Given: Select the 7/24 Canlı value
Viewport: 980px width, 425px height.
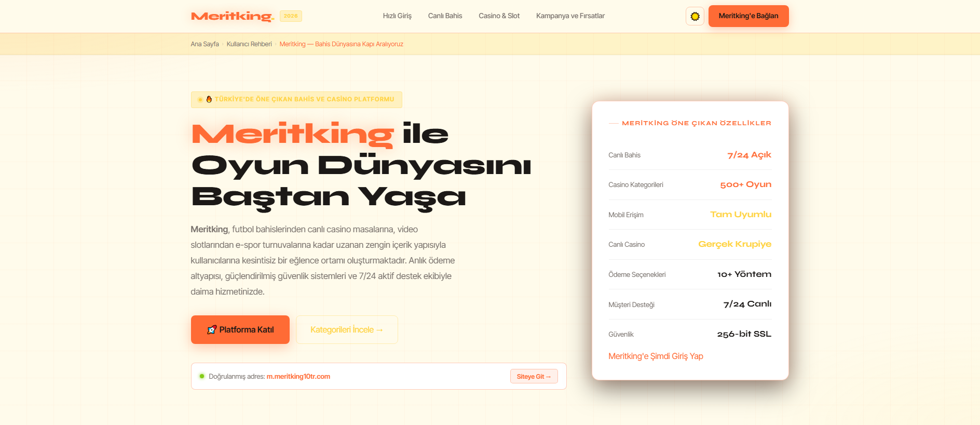Looking at the screenshot, I should pyautogui.click(x=747, y=304).
